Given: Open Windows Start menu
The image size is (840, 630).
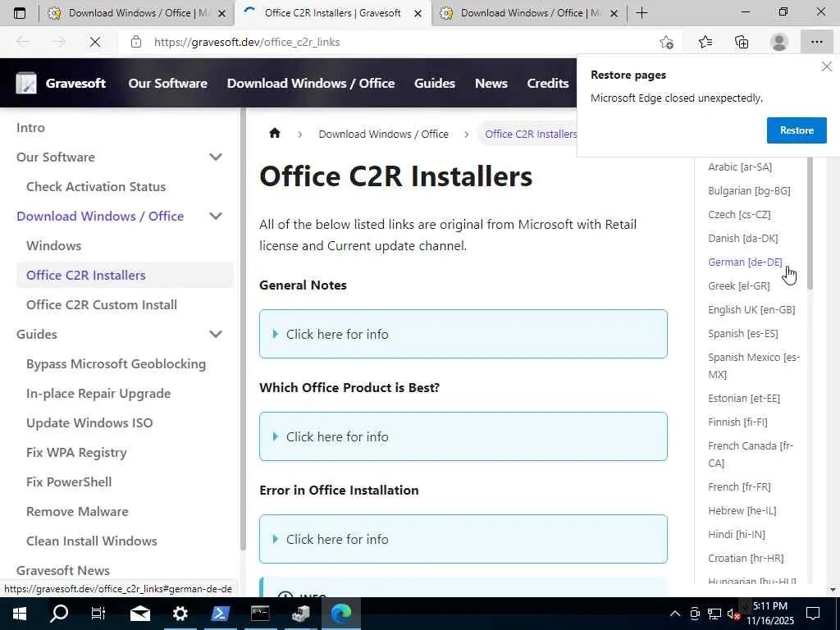Looking at the screenshot, I should (20, 614).
